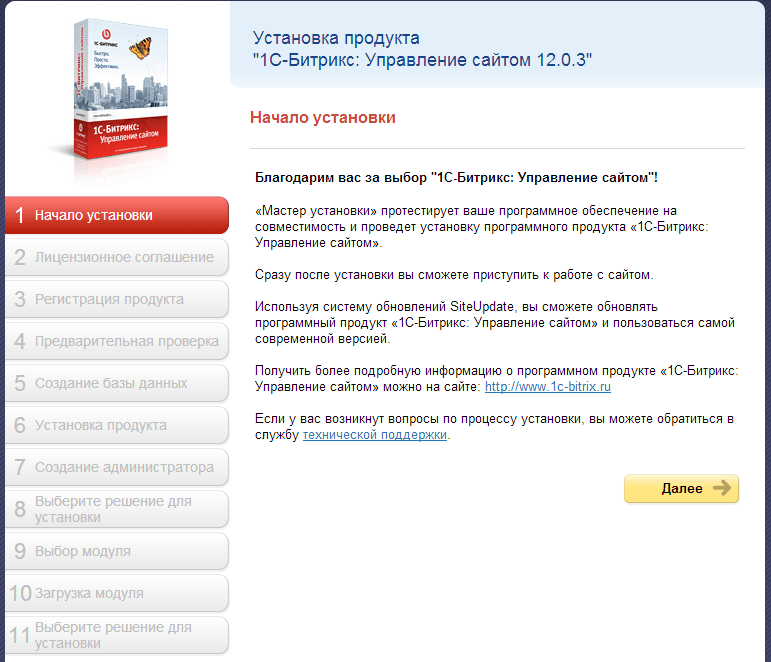Select step 4 Предварительная проверка

pos(117,341)
